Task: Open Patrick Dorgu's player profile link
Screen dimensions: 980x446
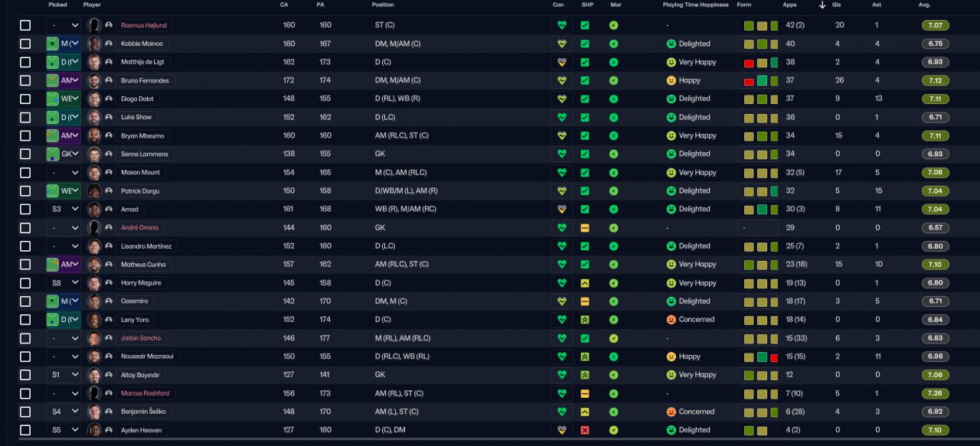Action: (x=140, y=190)
